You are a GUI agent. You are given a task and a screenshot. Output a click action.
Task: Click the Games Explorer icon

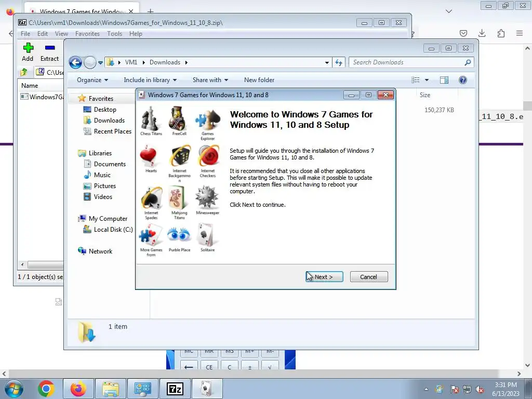208,119
